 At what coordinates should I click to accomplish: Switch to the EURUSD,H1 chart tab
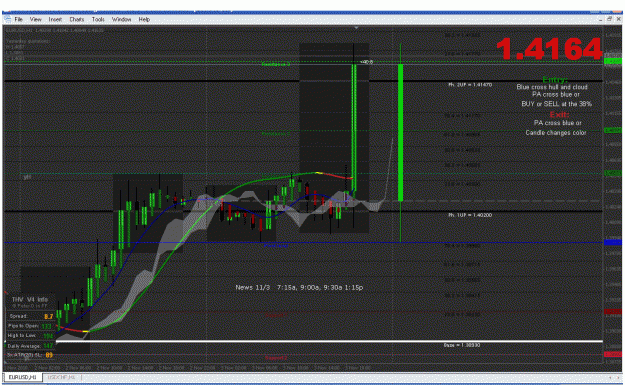22,377
